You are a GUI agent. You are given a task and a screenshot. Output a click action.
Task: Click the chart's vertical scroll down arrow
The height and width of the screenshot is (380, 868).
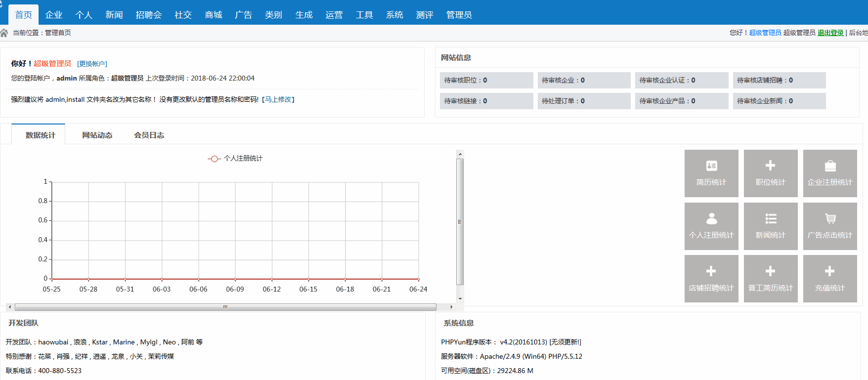pos(460,298)
